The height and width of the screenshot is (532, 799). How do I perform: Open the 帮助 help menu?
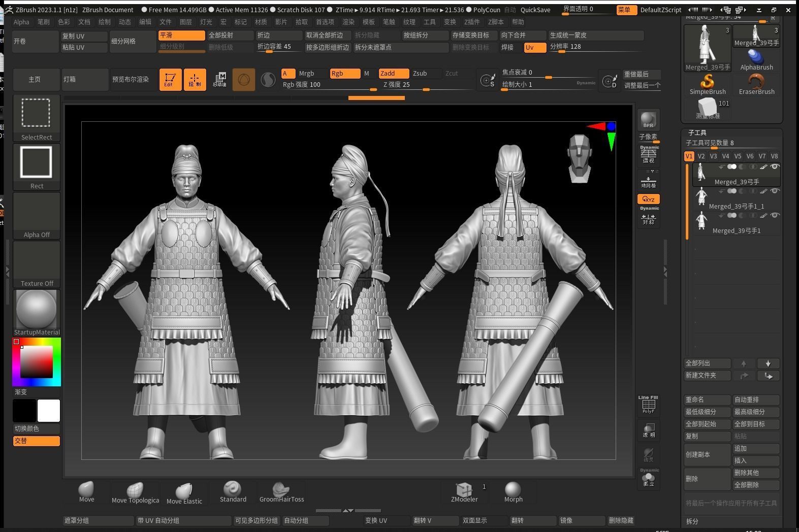coord(518,22)
